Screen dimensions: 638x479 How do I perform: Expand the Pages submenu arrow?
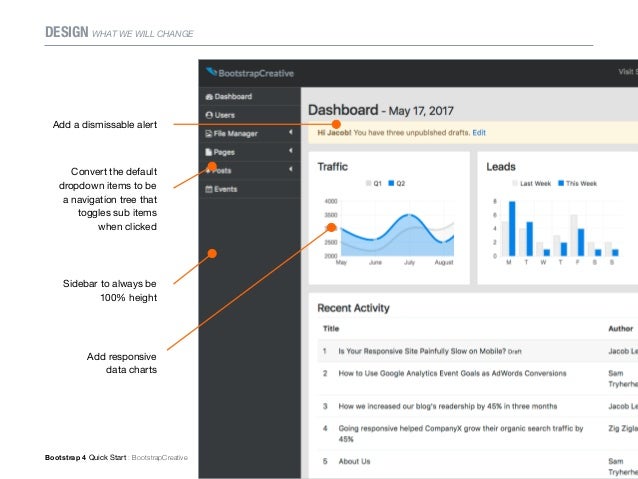[291, 151]
